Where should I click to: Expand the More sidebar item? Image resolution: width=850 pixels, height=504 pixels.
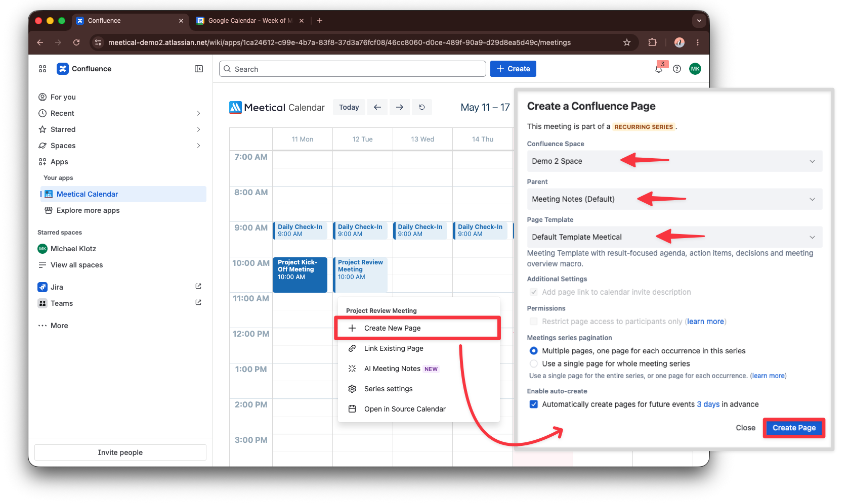tap(53, 326)
